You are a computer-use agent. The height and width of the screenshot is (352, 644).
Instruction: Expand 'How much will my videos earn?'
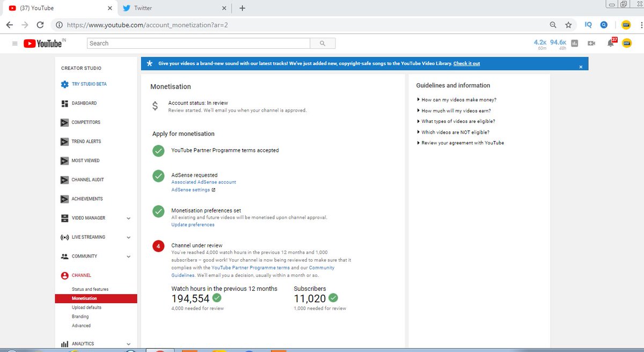pyautogui.click(x=456, y=111)
